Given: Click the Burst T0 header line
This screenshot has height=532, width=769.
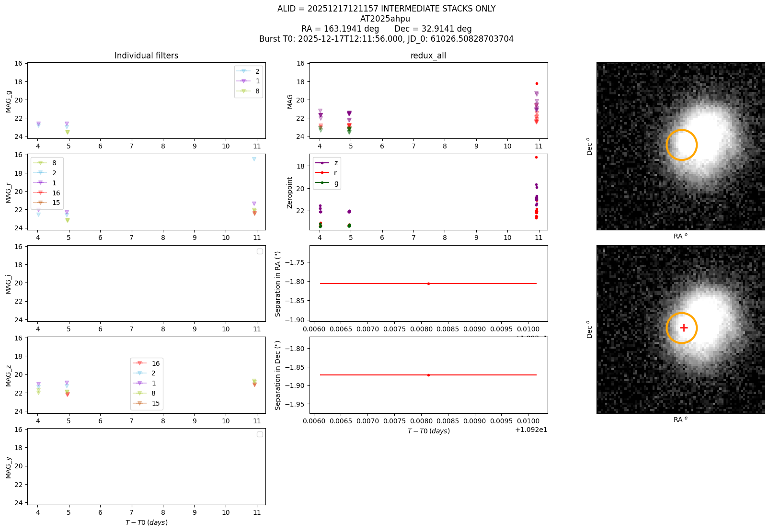Looking at the screenshot, I should tap(386, 39).
